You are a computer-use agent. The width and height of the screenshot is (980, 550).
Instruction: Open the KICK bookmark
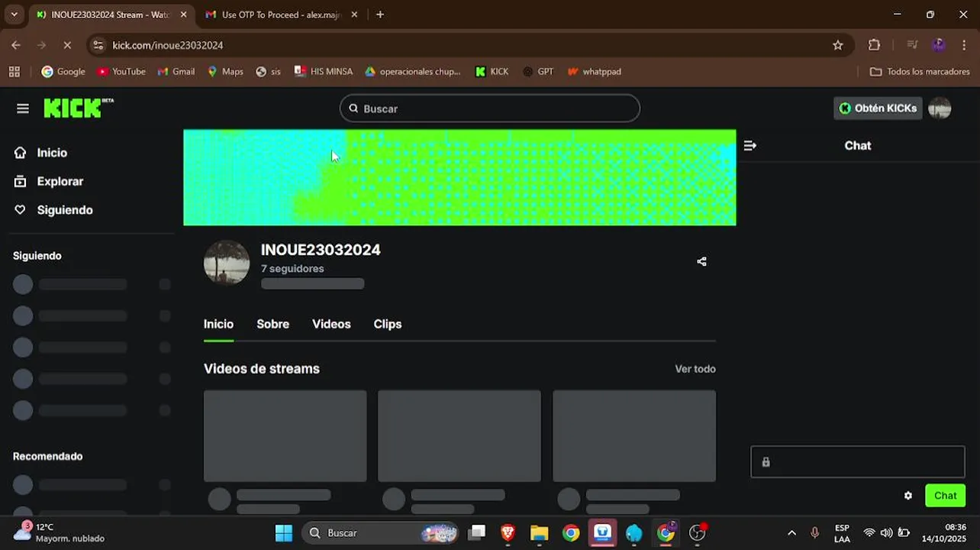(492, 72)
